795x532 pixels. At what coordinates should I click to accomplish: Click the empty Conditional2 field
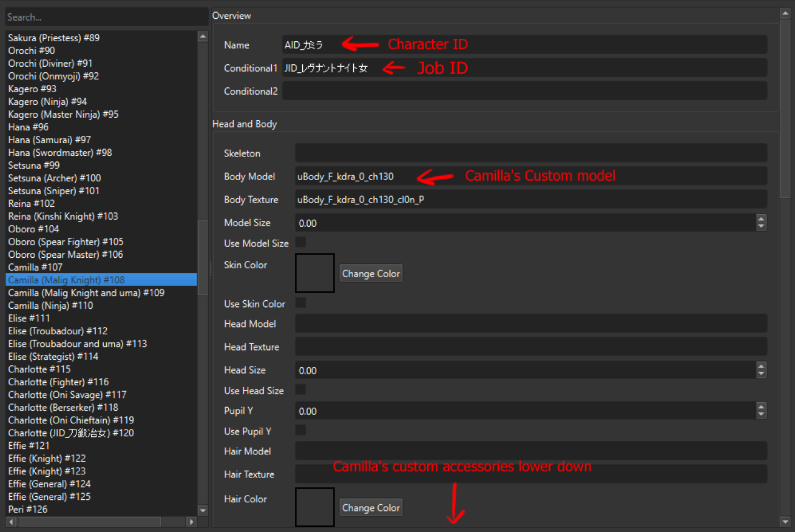(x=524, y=91)
